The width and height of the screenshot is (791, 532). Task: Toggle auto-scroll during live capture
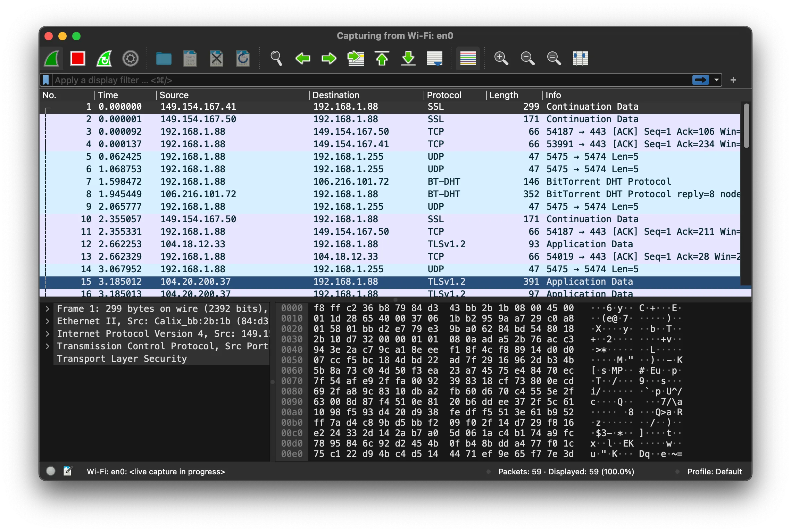pos(434,58)
